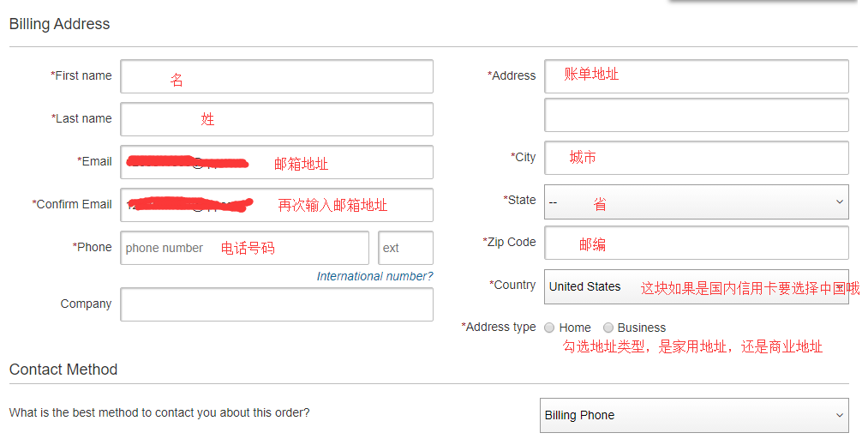Focus the Last name text box
This screenshot has width=868, height=445.
click(x=276, y=119)
